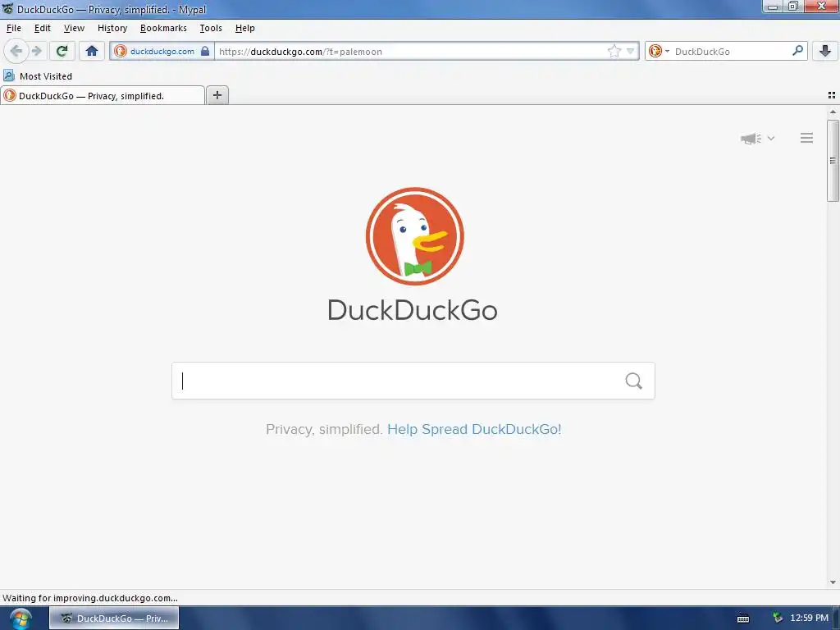Open the search engine selector dropdown

[659, 51]
